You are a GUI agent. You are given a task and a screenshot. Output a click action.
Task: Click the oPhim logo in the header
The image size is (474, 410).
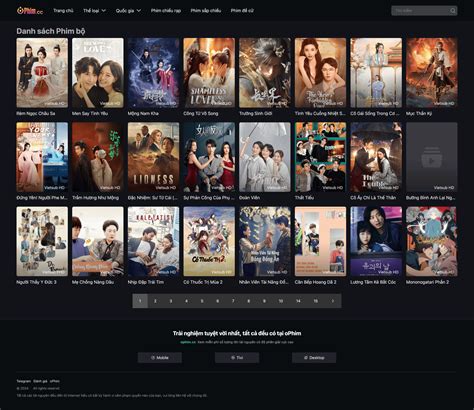[30, 11]
